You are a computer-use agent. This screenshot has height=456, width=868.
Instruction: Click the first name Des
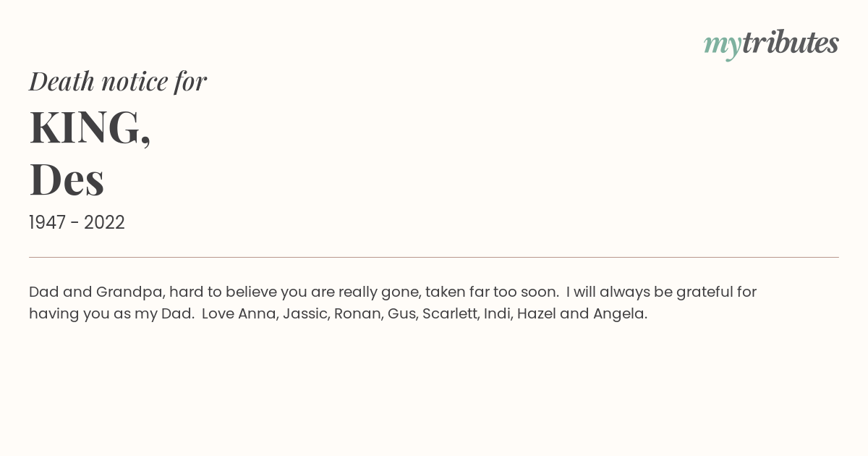[x=67, y=180]
